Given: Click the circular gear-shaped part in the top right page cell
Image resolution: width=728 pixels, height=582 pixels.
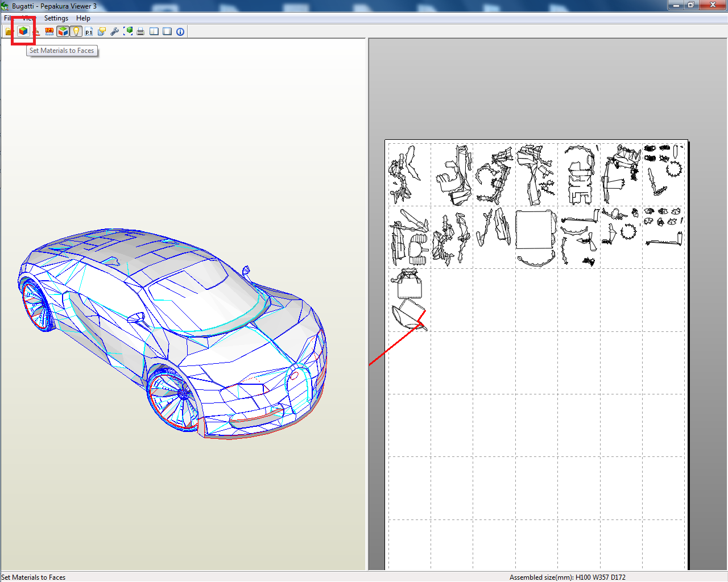Looking at the screenshot, I should [x=674, y=168].
